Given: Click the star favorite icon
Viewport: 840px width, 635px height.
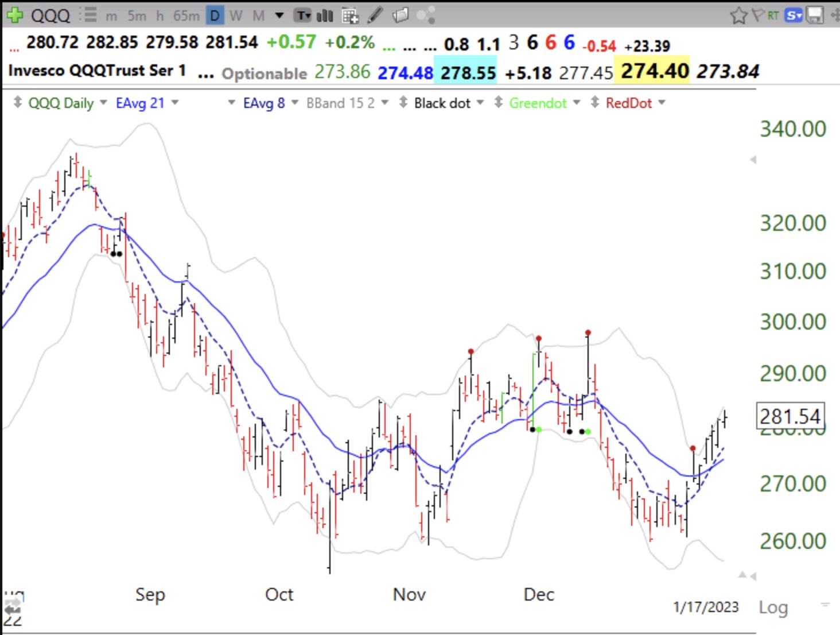Looking at the screenshot, I should coord(738,16).
